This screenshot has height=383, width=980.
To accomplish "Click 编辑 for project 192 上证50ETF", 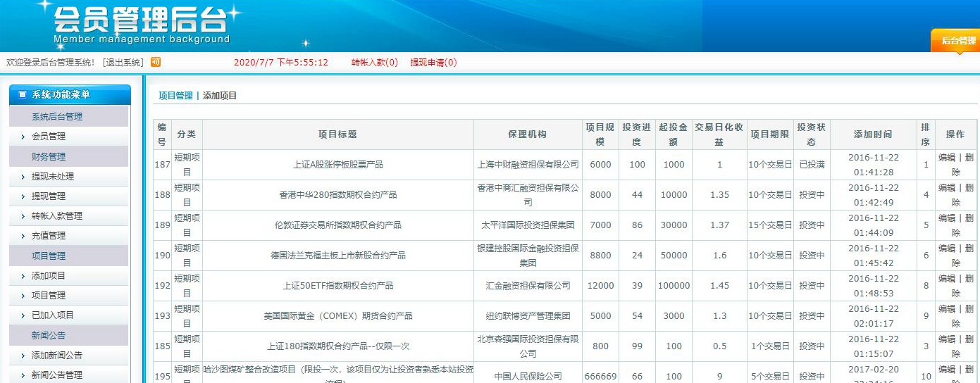I will tap(946, 280).
